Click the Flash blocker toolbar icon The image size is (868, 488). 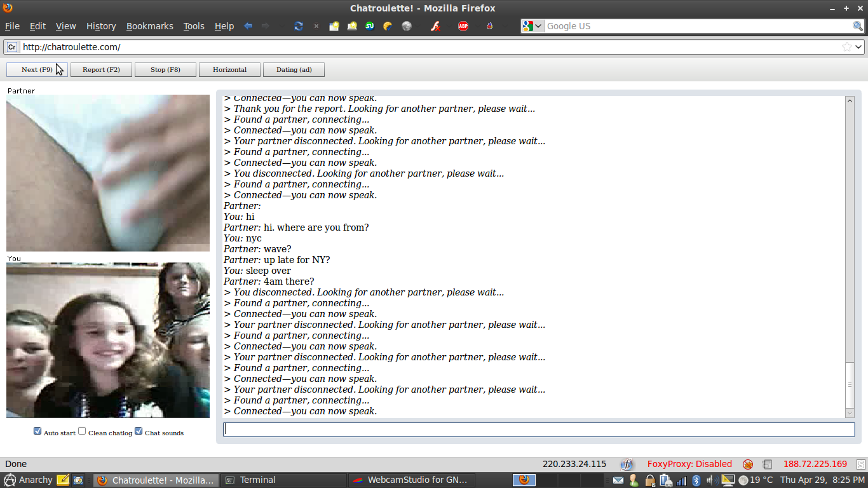tap(435, 26)
